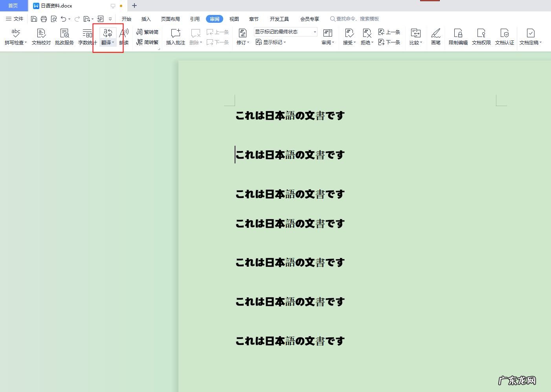
Task: Start 朗读 read aloud
Action: point(124,37)
